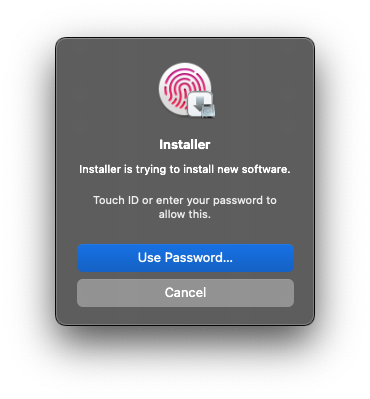The height and width of the screenshot is (399, 370).
Task: Choose password entry instead of Touch ID
Action: pyautogui.click(x=185, y=258)
